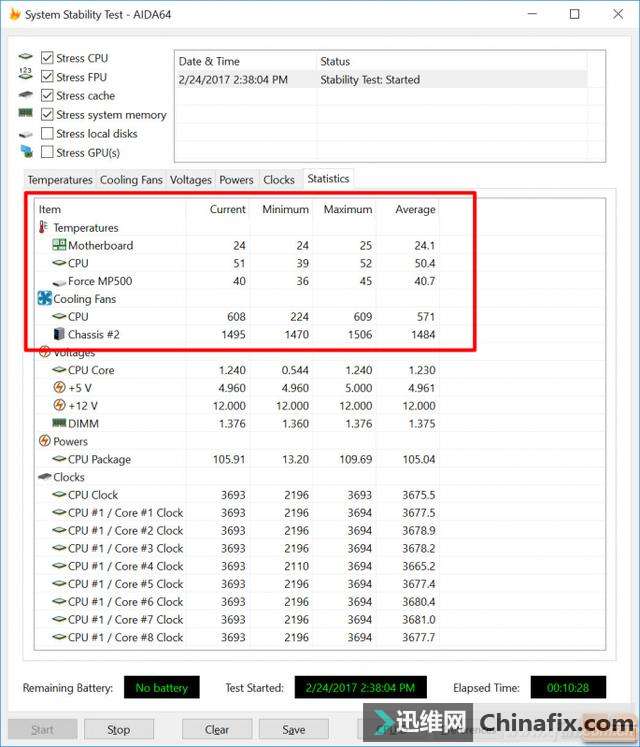The image size is (640, 747).
Task: Select the DIMM voltage row
Action: [237, 424]
